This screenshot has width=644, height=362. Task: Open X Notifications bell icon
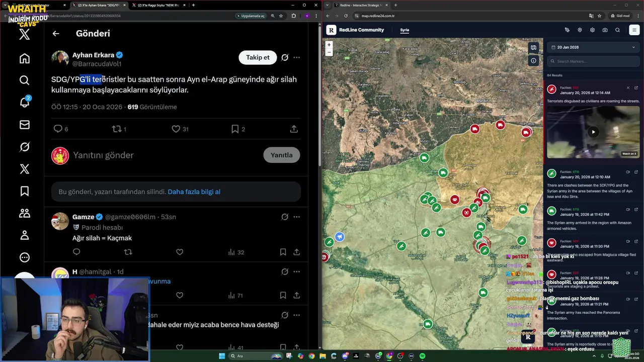(x=24, y=102)
